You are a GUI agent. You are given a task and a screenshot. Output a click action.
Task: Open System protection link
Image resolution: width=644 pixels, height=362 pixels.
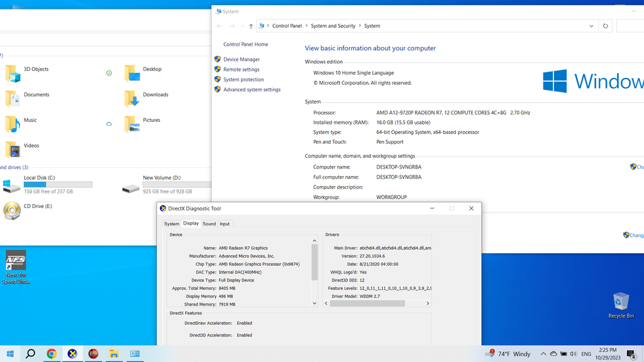tap(243, 80)
